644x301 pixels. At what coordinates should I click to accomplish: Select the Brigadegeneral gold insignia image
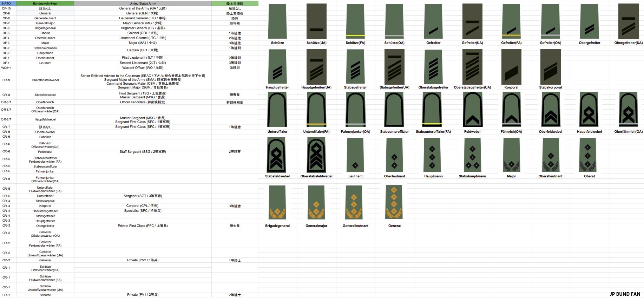[277, 202]
